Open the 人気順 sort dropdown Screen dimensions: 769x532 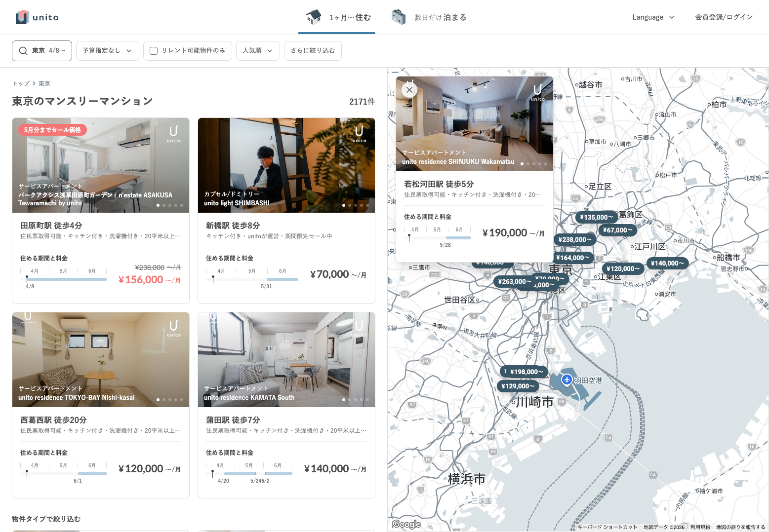[x=258, y=51]
